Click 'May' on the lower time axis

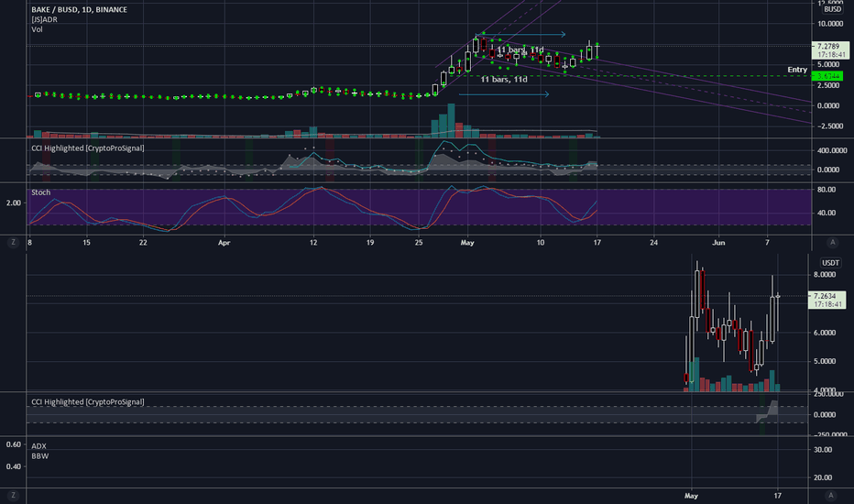coord(691,496)
